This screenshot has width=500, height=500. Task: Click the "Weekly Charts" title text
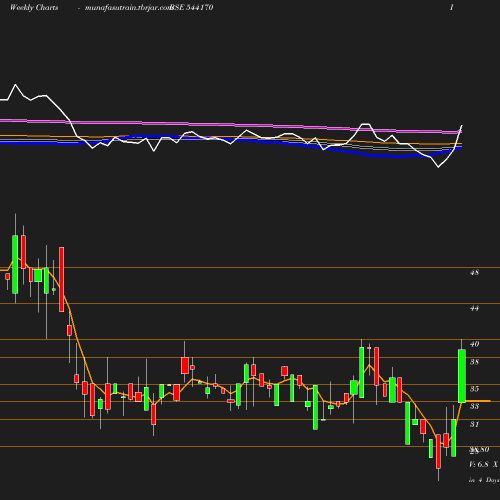tap(34, 7)
